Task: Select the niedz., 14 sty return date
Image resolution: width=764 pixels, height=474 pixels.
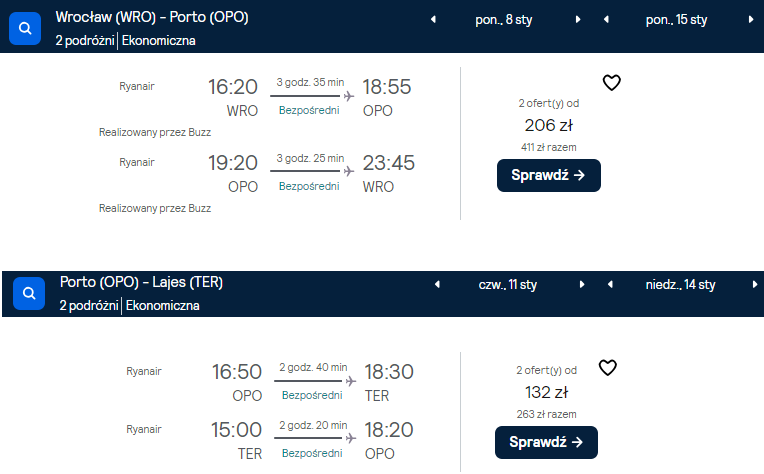Action: [680, 284]
